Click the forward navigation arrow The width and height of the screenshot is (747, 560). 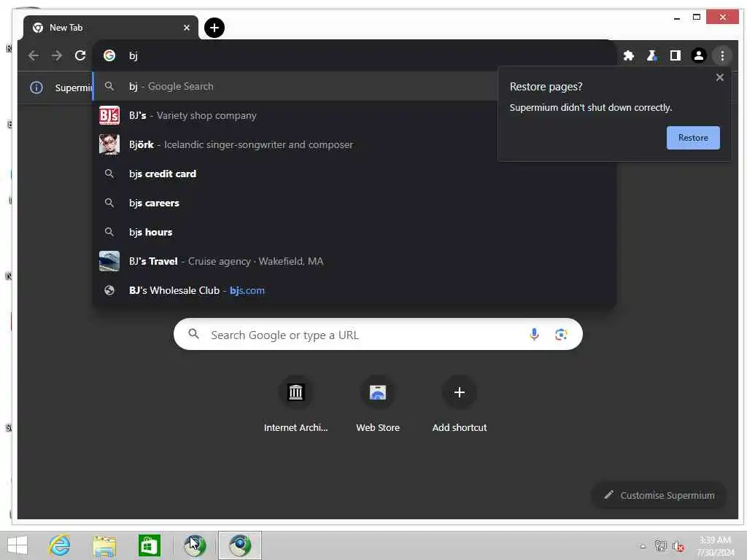(x=57, y=55)
